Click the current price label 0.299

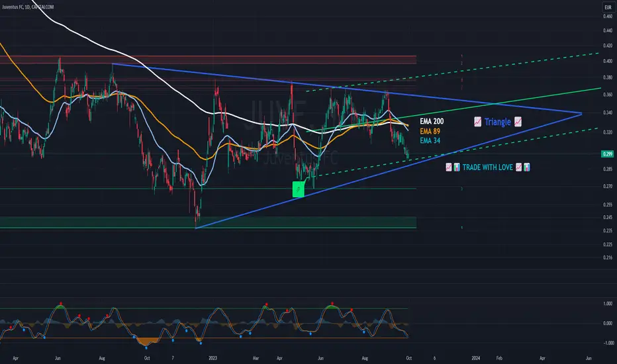tap(608, 154)
